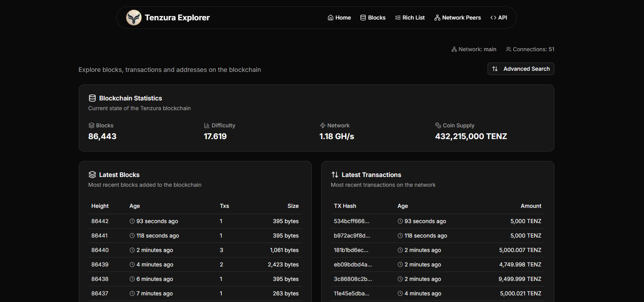
Task: Click the Tenzura Explorer title text
Action: pyautogui.click(x=177, y=18)
